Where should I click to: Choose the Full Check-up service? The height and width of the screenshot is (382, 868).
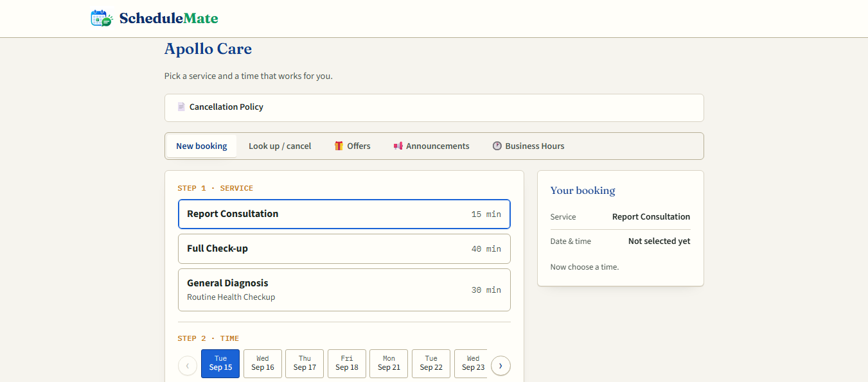coord(344,248)
